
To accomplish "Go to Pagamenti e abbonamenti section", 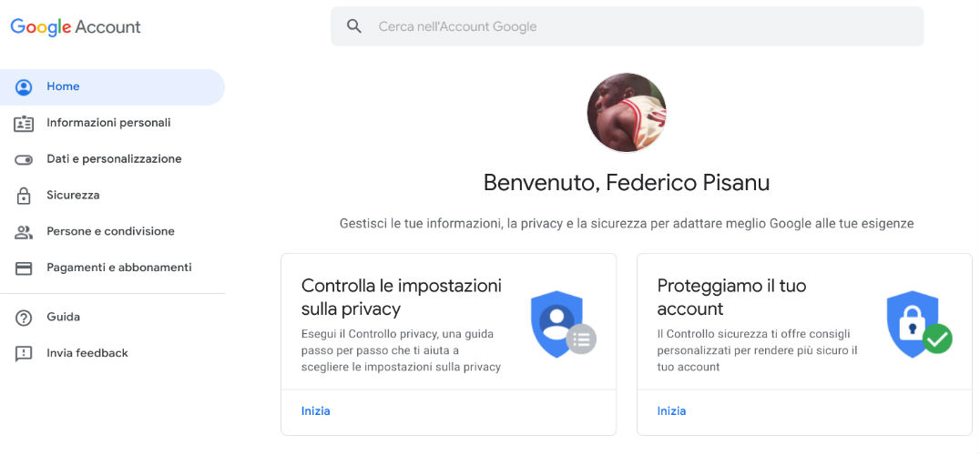I will [x=119, y=268].
